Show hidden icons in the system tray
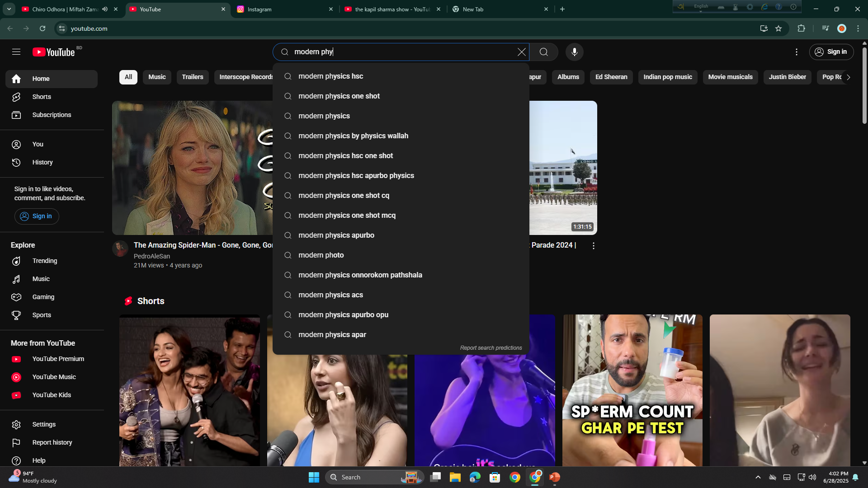 (x=758, y=477)
